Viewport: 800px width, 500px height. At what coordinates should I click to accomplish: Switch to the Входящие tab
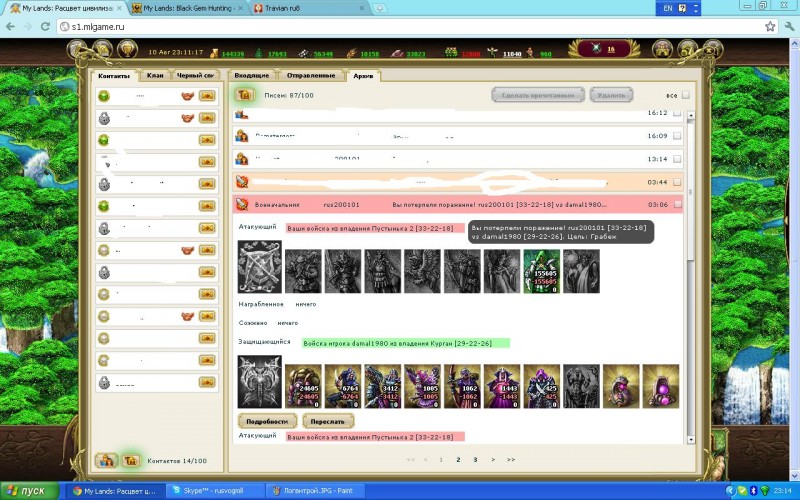coord(252,75)
